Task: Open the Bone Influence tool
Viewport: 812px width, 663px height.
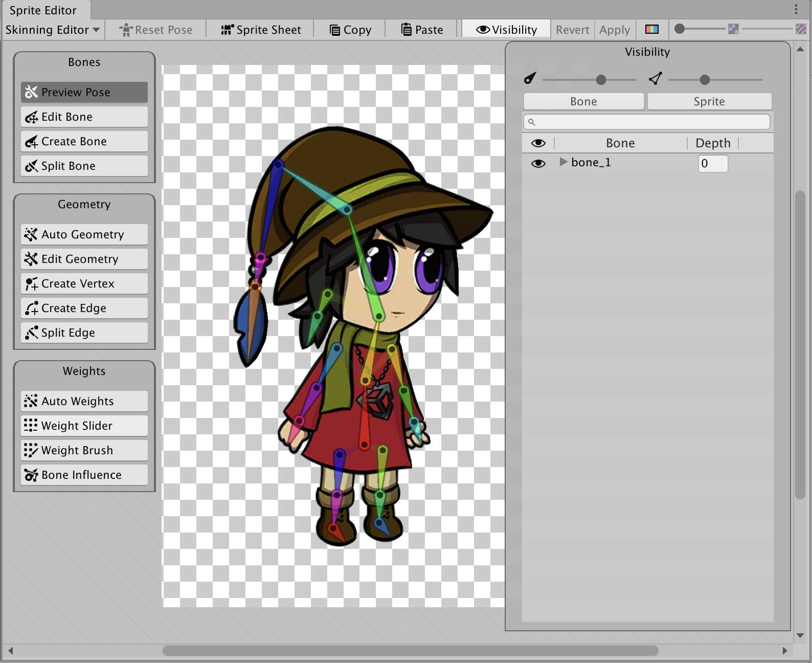Action: point(84,475)
